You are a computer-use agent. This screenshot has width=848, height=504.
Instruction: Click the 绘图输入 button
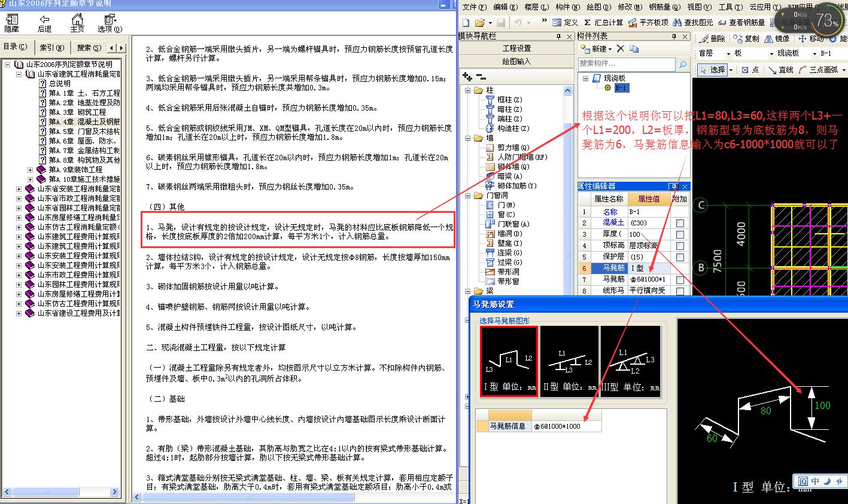(x=516, y=61)
